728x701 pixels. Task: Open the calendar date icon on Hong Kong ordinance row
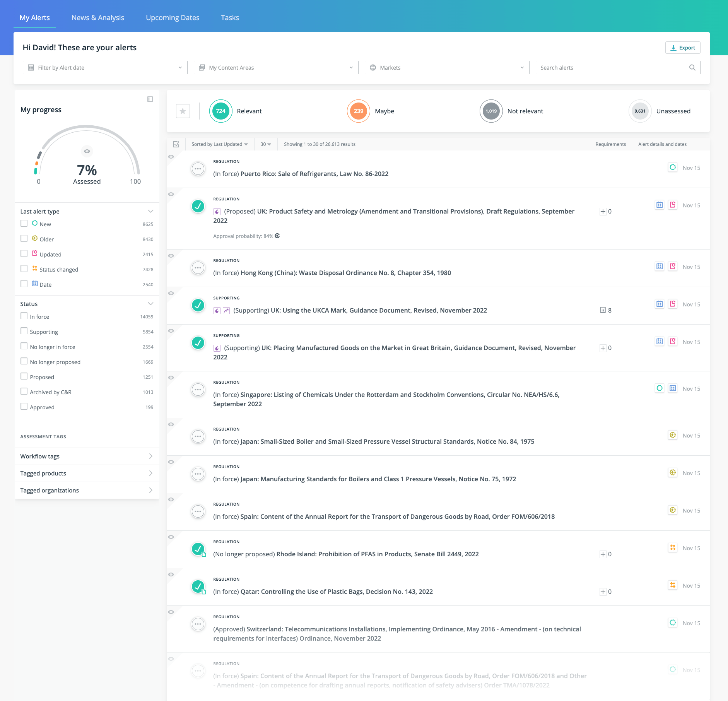pyautogui.click(x=660, y=266)
